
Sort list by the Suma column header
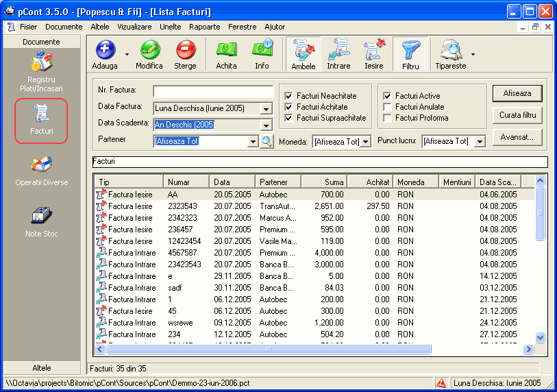324,182
